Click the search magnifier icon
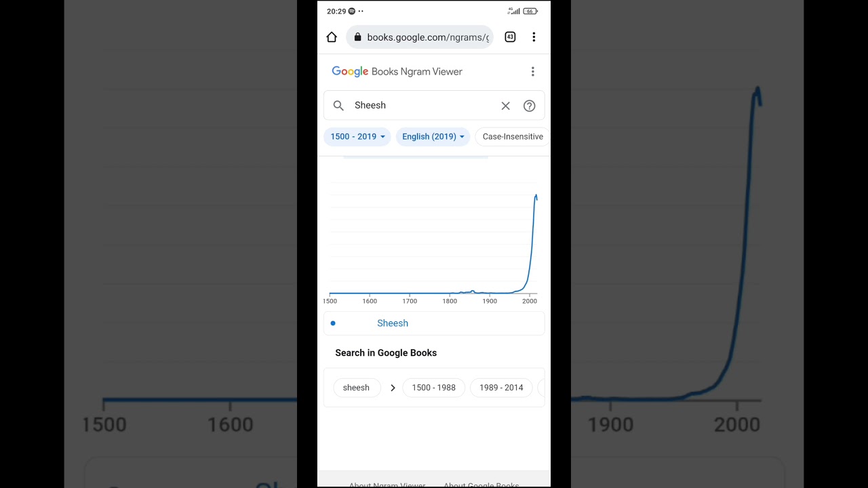The width and height of the screenshot is (868, 488). pyautogui.click(x=338, y=106)
